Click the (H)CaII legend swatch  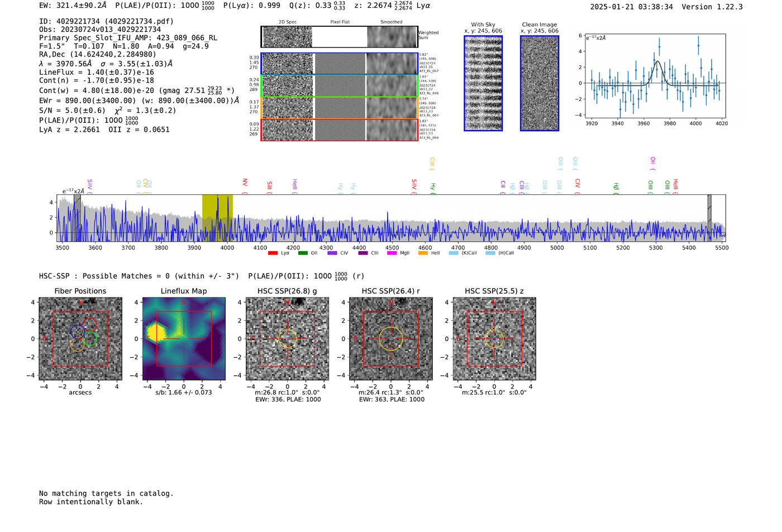pyautogui.click(x=490, y=253)
